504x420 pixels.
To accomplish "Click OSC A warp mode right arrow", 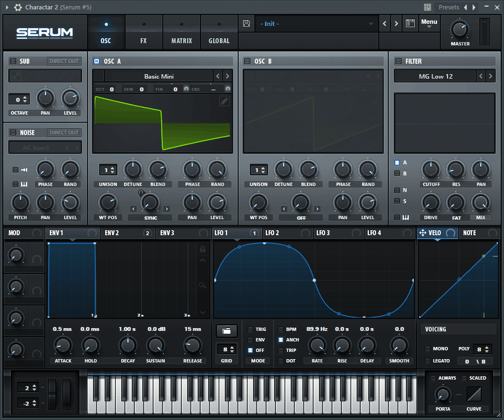I will pos(167,209).
